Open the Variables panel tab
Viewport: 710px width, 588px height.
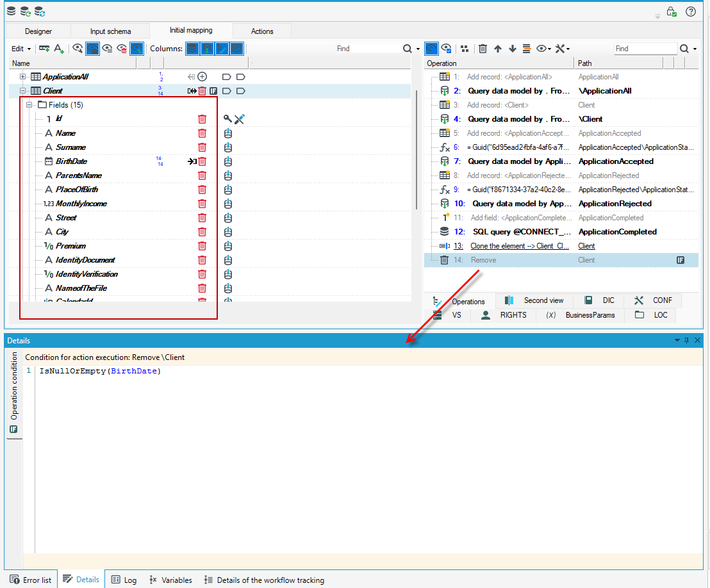(x=170, y=580)
